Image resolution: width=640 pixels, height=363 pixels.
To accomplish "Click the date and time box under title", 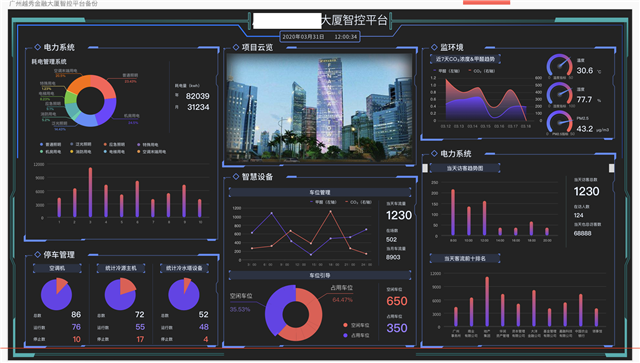I will click(x=320, y=37).
